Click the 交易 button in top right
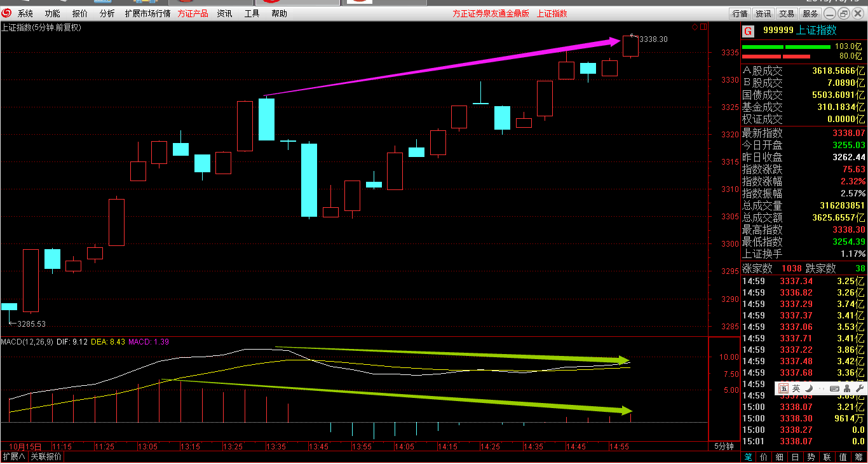Image resolution: width=868 pixels, height=464 pixels. (787, 13)
